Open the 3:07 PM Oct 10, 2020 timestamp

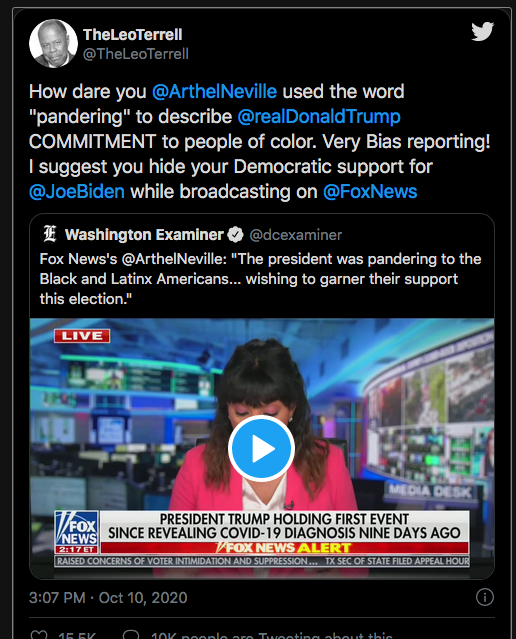(108, 598)
